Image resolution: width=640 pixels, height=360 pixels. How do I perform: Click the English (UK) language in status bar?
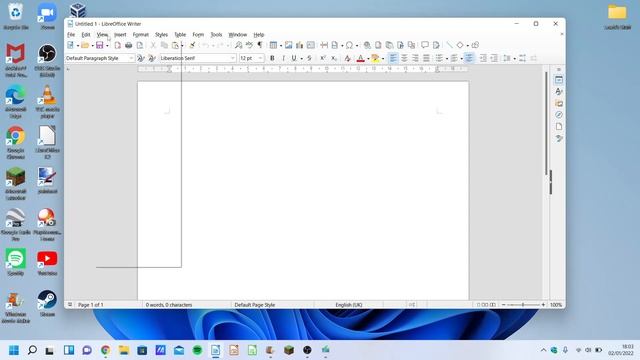[x=349, y=305]
